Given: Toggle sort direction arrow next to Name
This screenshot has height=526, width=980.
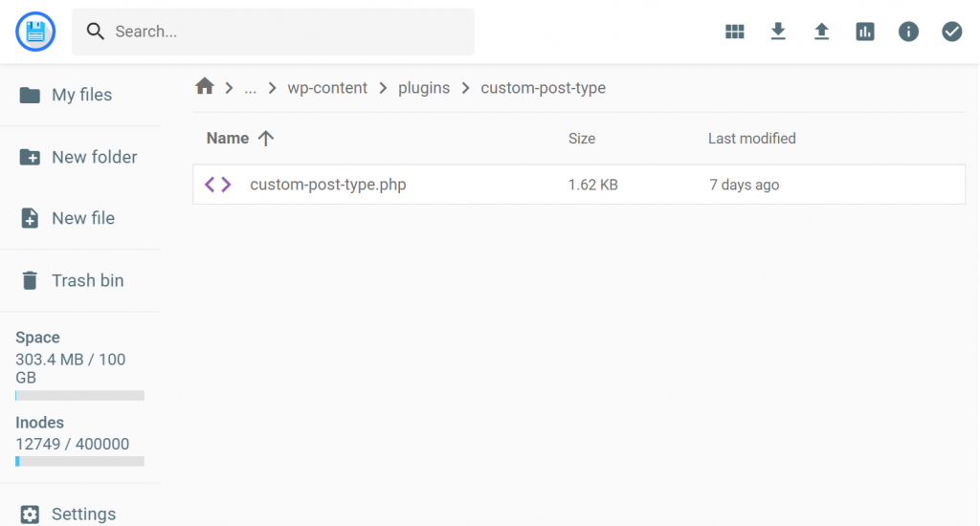Looking at the screenshot, I should [x=266, y=139].
